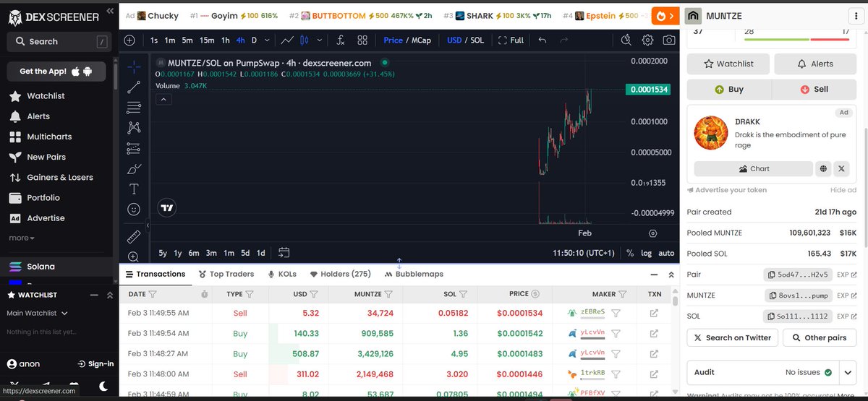Click Search on Twitter button

coord(733,337)
